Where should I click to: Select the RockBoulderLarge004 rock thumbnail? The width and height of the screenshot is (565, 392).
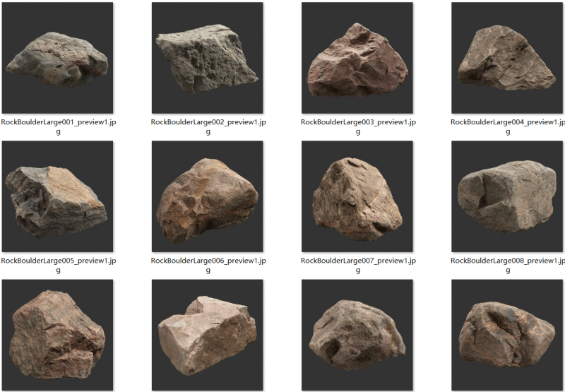click(x=507, y=58)
